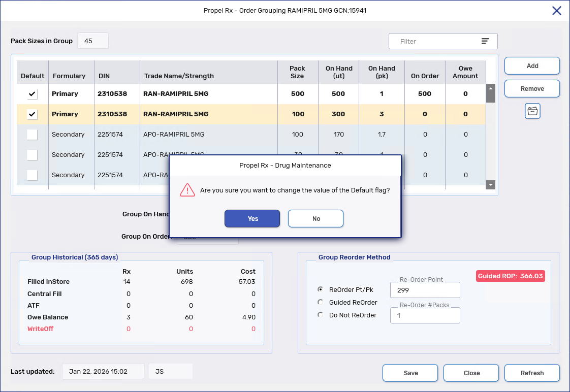Click the warning triangle icon in dialog
This screenshot has height=392, width=570.
187,190
